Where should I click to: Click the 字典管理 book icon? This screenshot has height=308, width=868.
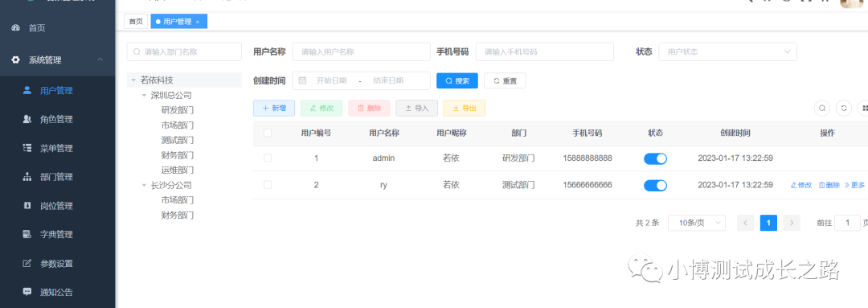point(27,234)
